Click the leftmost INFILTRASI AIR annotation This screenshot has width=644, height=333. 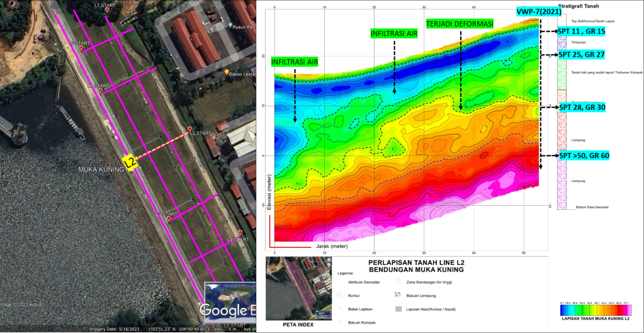coord(294,62)
